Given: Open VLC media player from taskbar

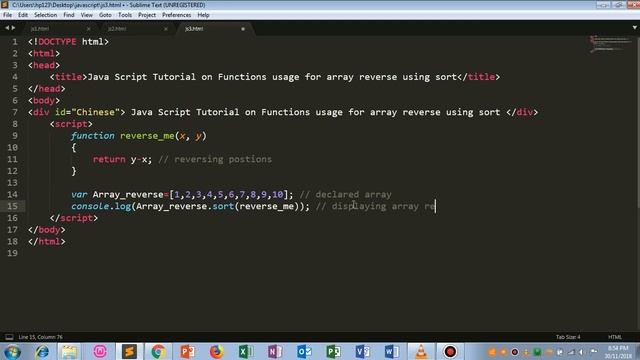Looking at the screenshot, I should pyautogui.click(x=421, y=352).
